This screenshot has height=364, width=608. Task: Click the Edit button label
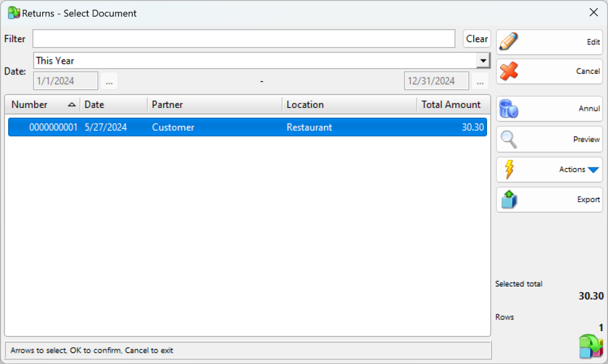point(593,42)
